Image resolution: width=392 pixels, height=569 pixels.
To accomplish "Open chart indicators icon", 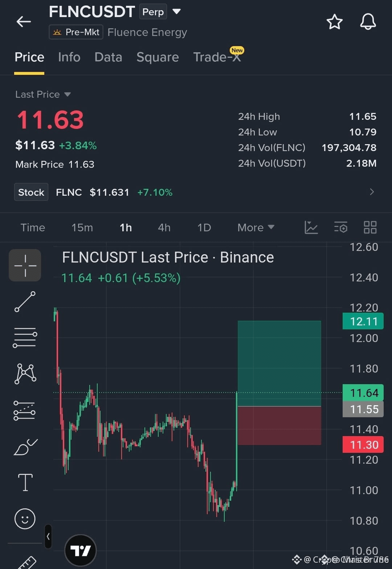I will point(311,228).
